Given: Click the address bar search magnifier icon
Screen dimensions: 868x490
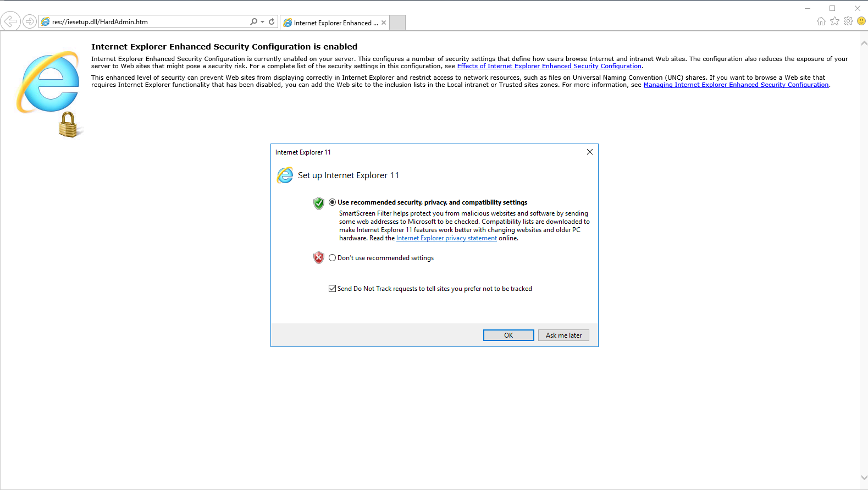Looking at the screenshot, I should [253, 22].
